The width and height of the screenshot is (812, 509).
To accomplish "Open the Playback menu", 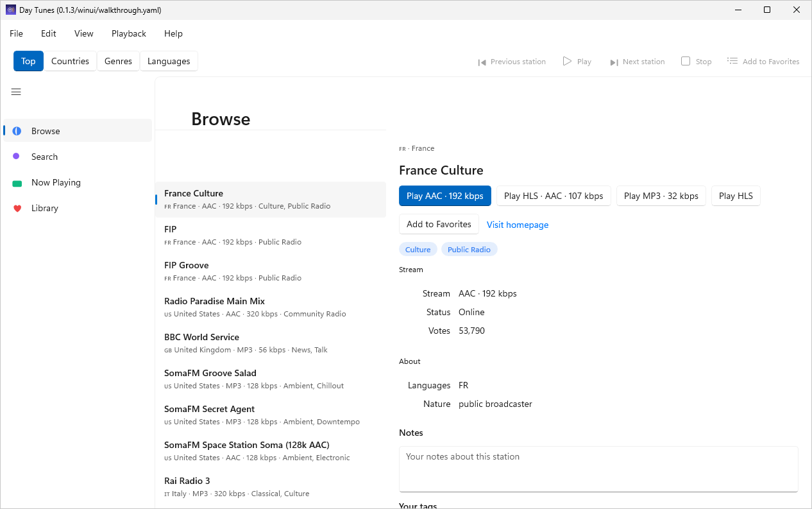I will 129,33.
